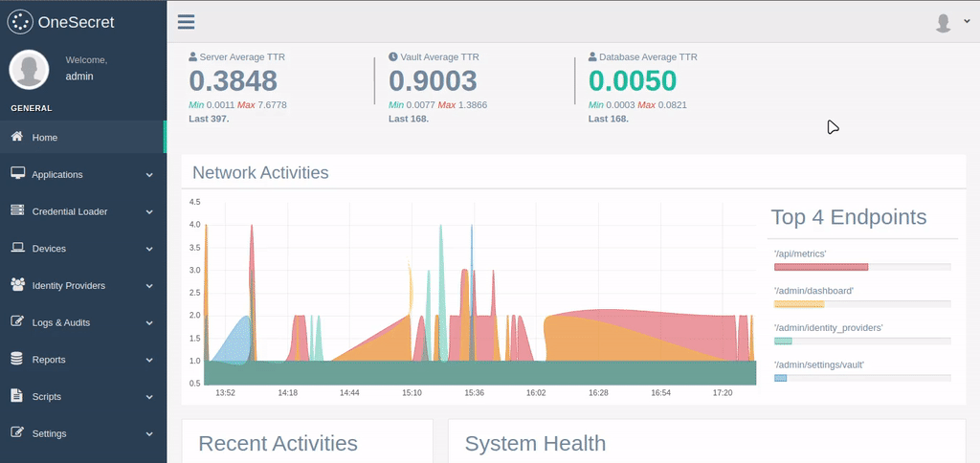Click the Server Average TTR user icon

tap(193, 56)
